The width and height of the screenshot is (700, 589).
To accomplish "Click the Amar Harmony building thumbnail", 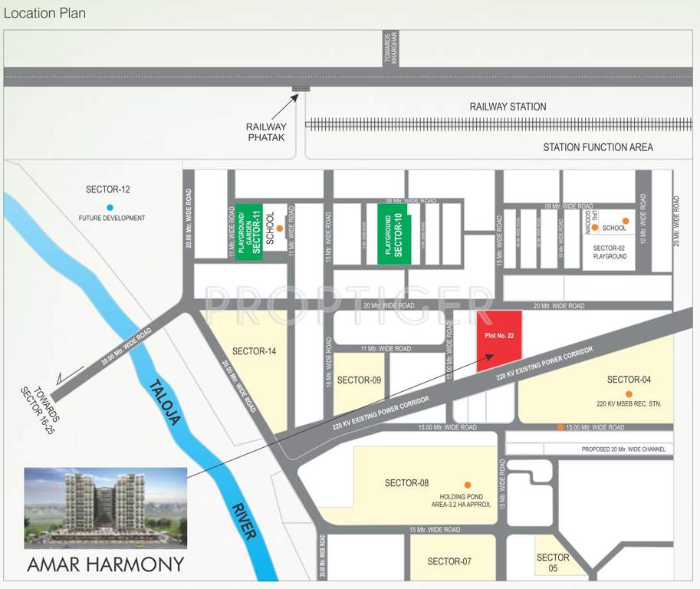I will click(105, 506).
